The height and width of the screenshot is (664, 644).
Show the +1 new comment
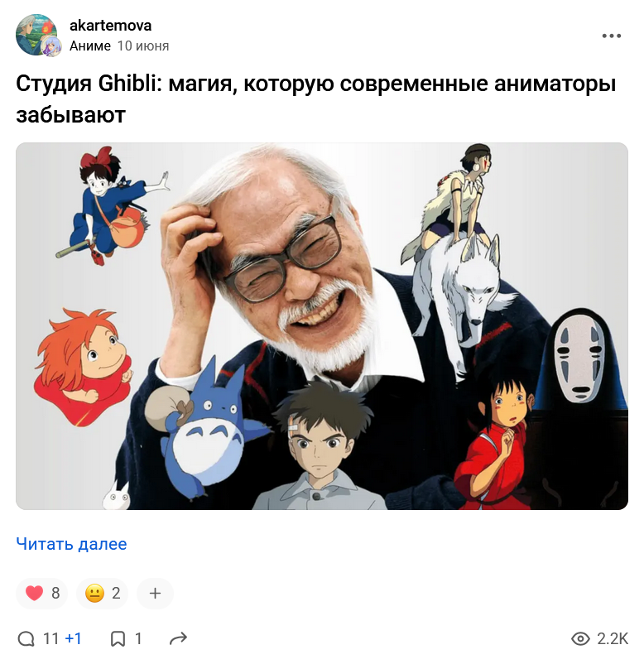pos(73,638)
